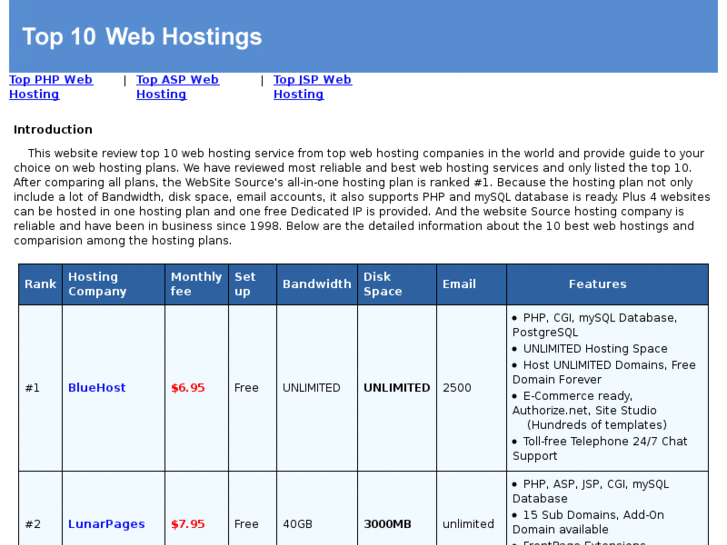Open the Top ASP Web Hosting link
The image size is (727, 545).
click(x=178, y=87)
